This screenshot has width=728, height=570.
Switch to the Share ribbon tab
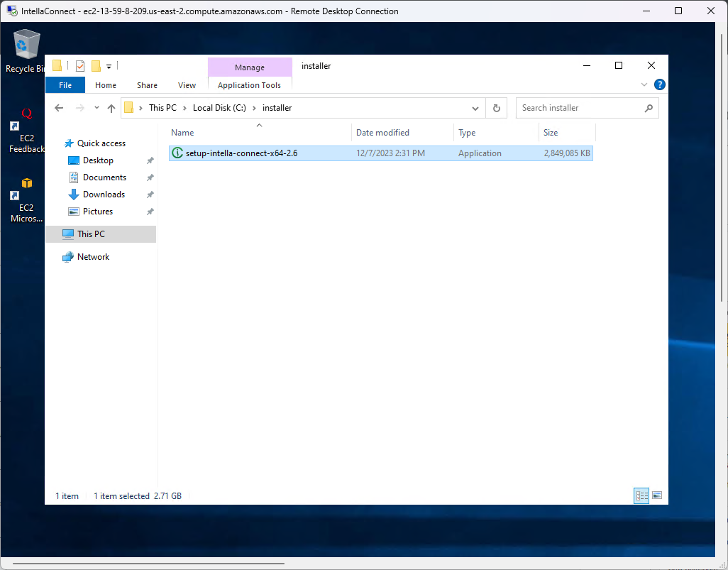(147, 85)
